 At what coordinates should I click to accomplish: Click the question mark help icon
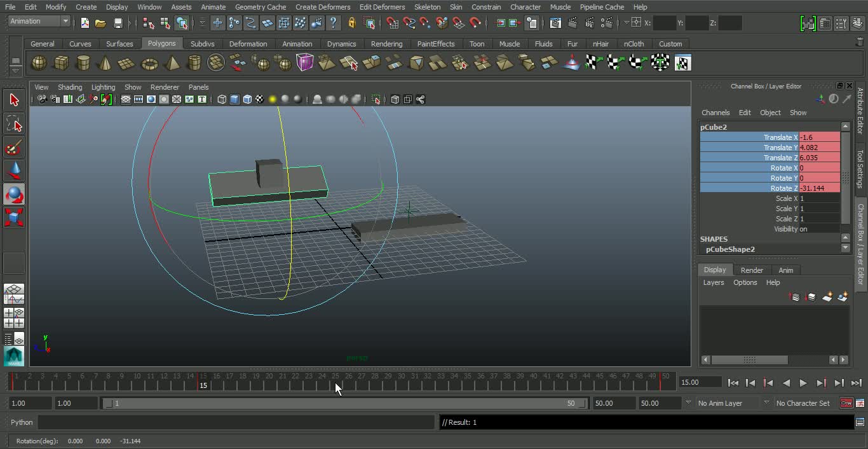point(333,23)
